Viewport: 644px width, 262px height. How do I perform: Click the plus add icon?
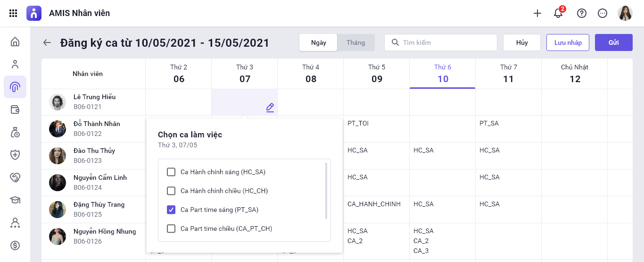pos(537,13)
